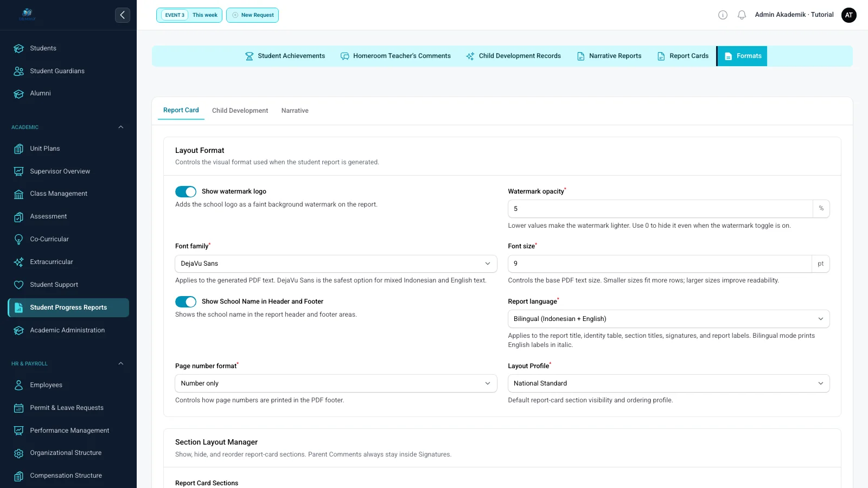Click the Student Achievements trophy icon
868x488 pixels.
250,56
